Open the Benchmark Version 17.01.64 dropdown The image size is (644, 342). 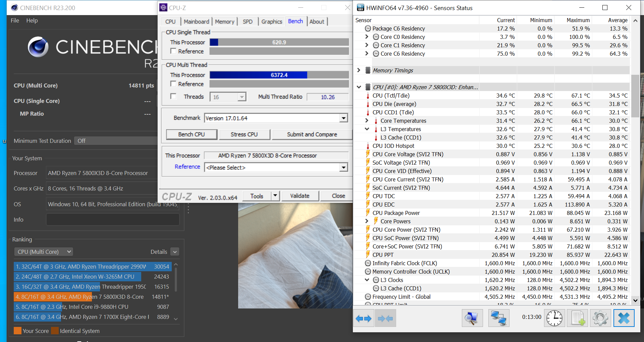pyautogui.click(x=343, y=118)
